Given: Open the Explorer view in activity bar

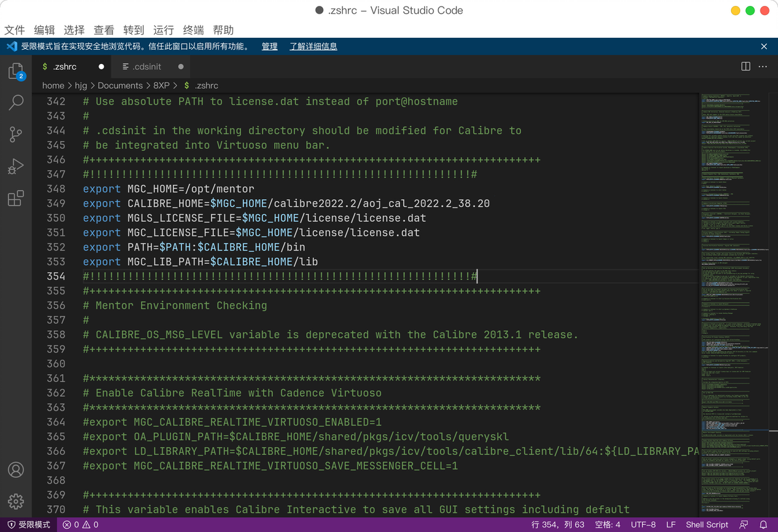Looking at the screenshot, I should click(x=16, y=71).
